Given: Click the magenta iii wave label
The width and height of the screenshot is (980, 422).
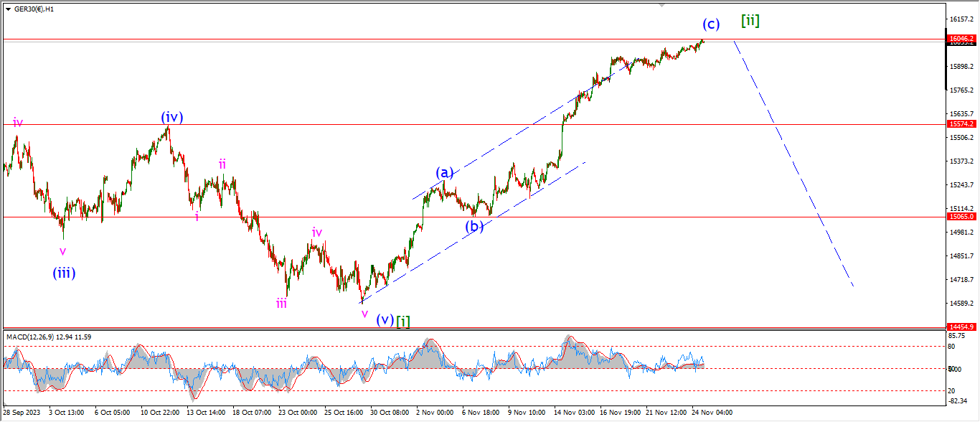Looking at the screenshot, I should click(281, 304).
